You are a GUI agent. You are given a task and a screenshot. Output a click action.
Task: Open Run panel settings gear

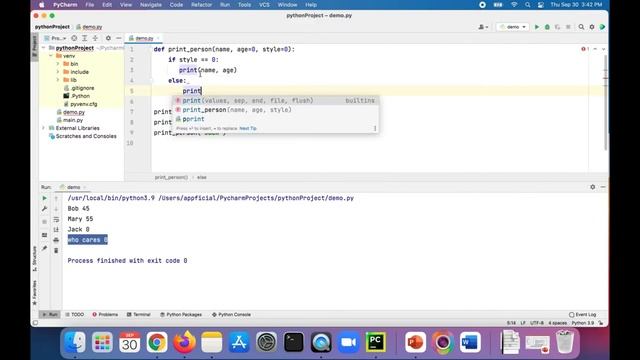pyautogui.click(x=593, y=187)
